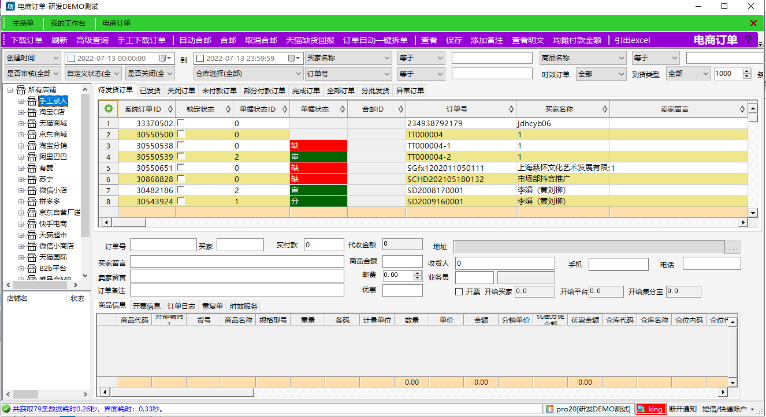Tick the checkbox for order 33370502
Screen dimensions: 766x417
[x=180, y=123]
